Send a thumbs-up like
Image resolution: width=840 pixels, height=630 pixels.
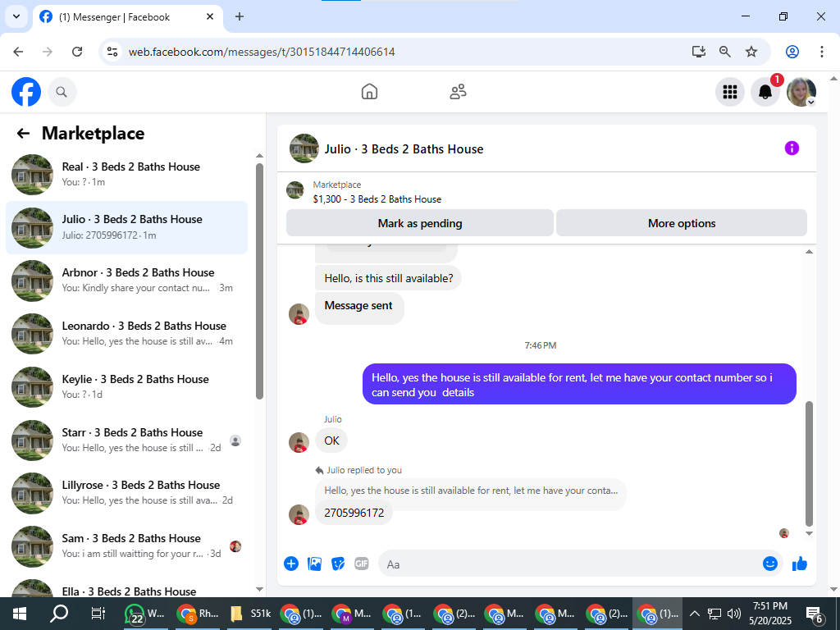[799, 564]
